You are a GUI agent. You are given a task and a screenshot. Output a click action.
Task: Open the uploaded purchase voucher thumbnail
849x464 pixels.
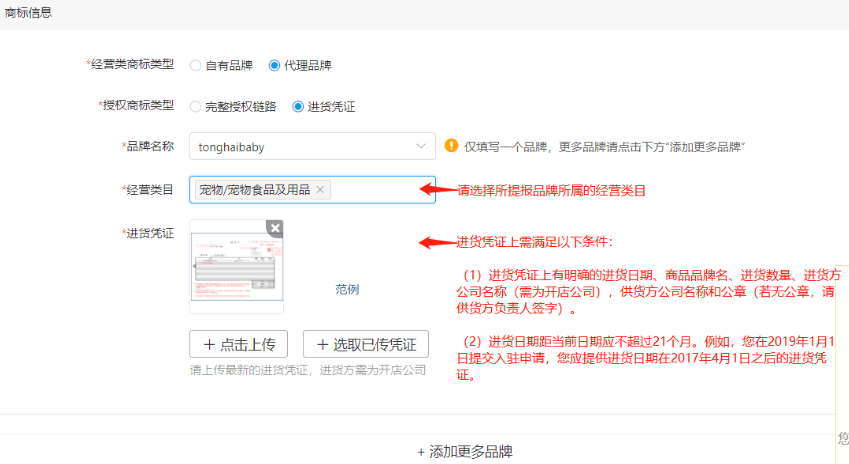[236, 268]
